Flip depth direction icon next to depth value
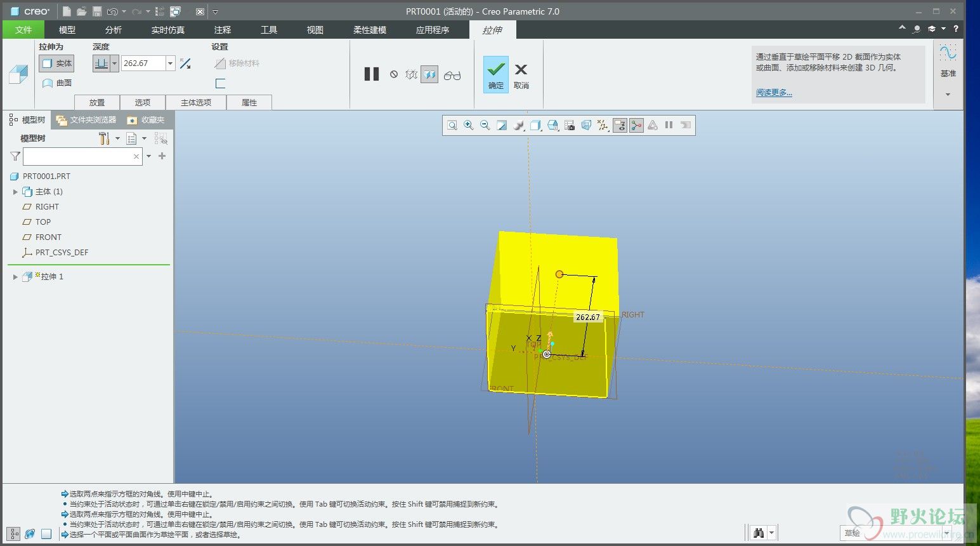Screen dimensions: 980x546 point(185,63)
